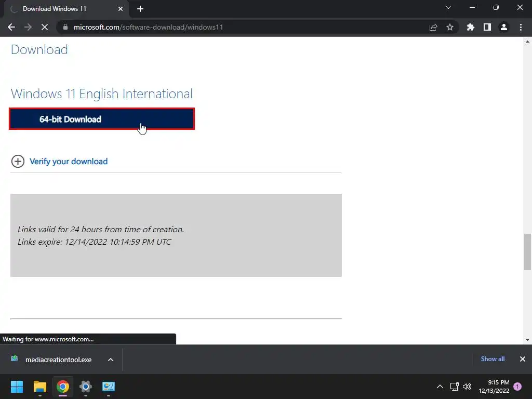
Task: Open the Control Panel taskbar app
Action: point(109,387)
